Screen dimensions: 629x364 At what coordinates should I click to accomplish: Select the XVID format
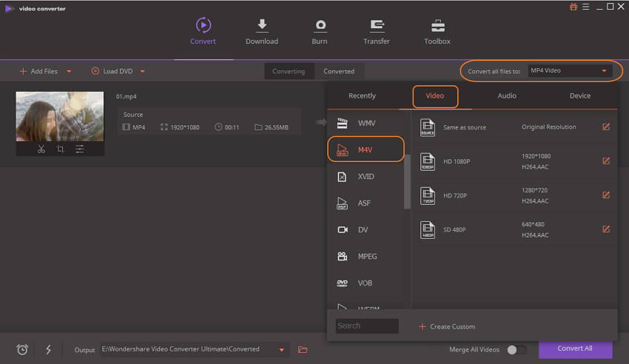tap(366, 176)
